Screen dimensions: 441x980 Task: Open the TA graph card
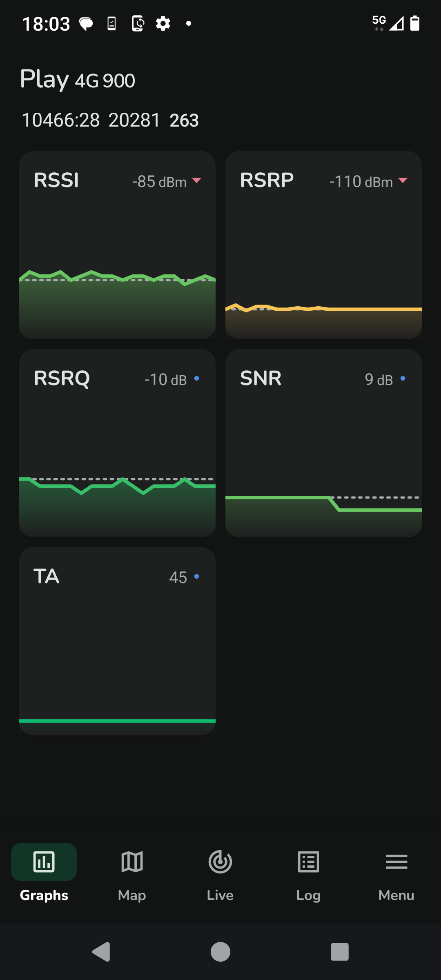[x=117, y=641]
